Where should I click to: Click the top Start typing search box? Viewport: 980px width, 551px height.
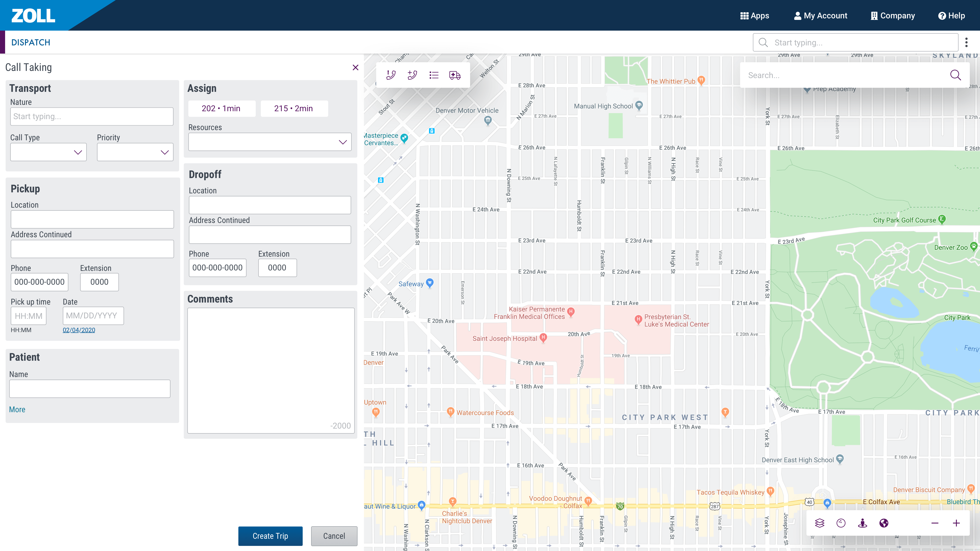(855, 42)
